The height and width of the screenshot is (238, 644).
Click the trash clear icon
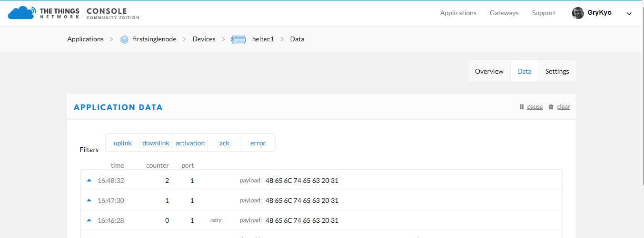pyautogui.click(x=551, y=107)
